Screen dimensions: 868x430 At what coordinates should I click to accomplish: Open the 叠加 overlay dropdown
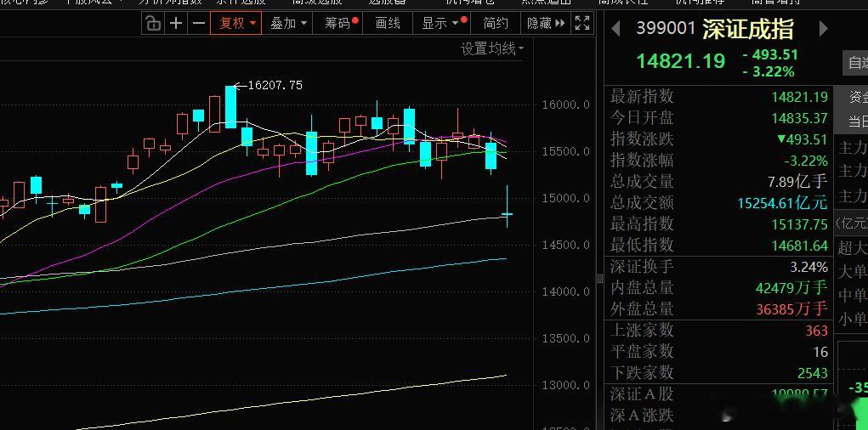coord(288,23)
